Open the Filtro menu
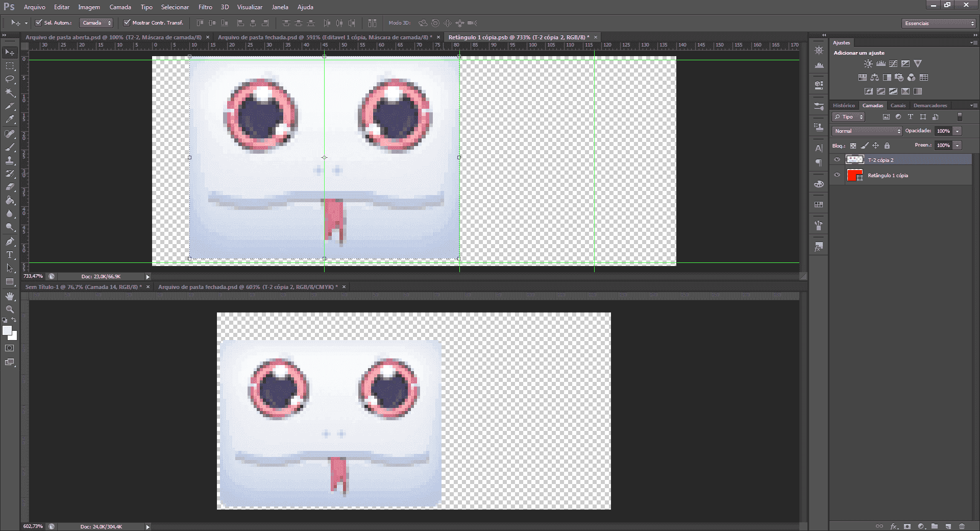 pos(205,7)
